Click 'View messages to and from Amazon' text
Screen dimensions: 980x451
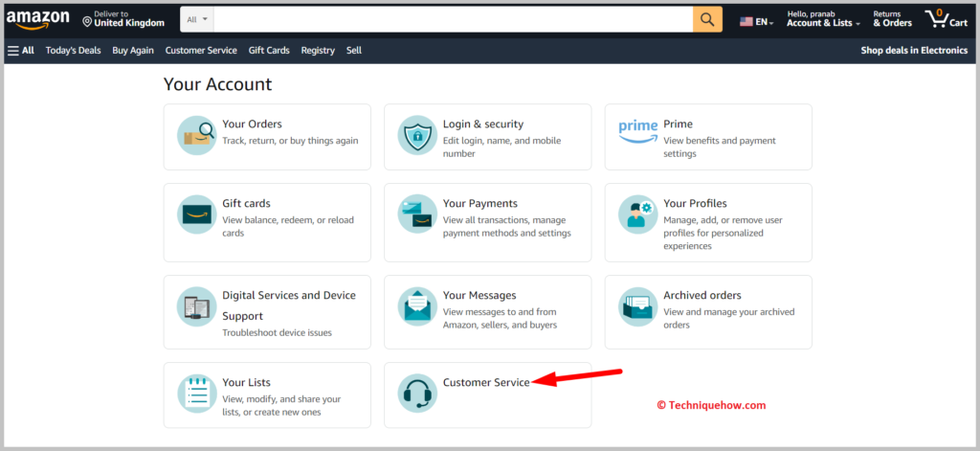pos(500,319)
